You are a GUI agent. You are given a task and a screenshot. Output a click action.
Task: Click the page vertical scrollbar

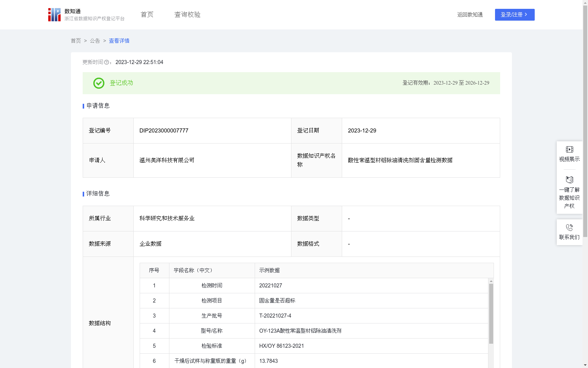coord(585,121)
